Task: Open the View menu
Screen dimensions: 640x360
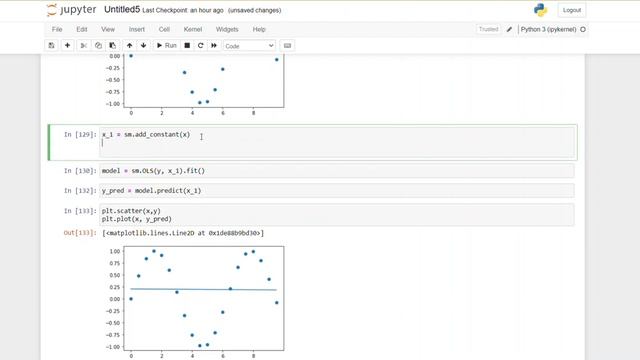Action: [x=108, y=29]
